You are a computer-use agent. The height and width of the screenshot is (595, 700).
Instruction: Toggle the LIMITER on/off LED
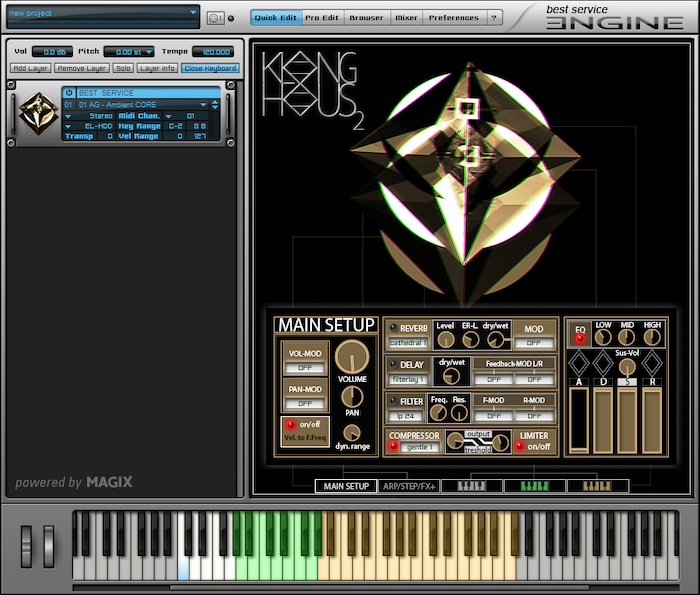click(520, 446)
